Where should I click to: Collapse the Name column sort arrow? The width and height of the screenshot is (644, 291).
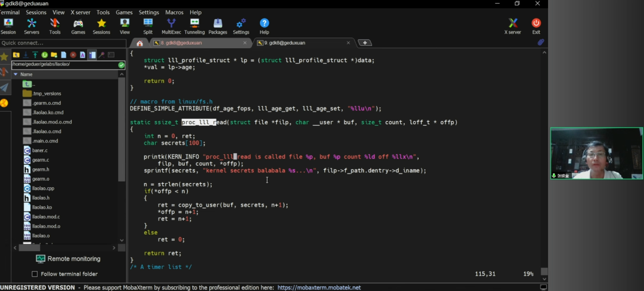click(x=16, y=75)
